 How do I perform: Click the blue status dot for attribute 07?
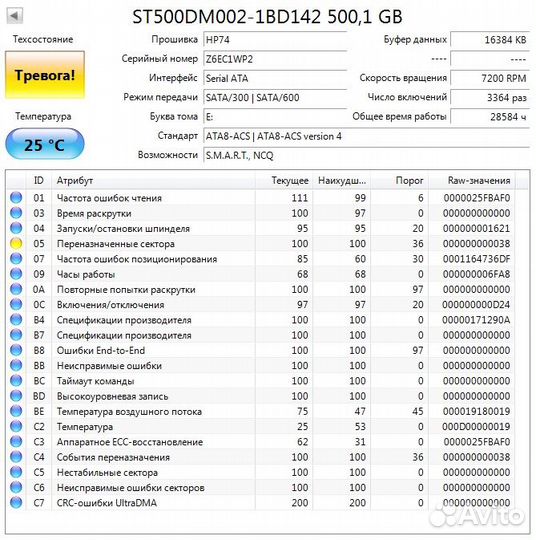(x=16, y=259)
